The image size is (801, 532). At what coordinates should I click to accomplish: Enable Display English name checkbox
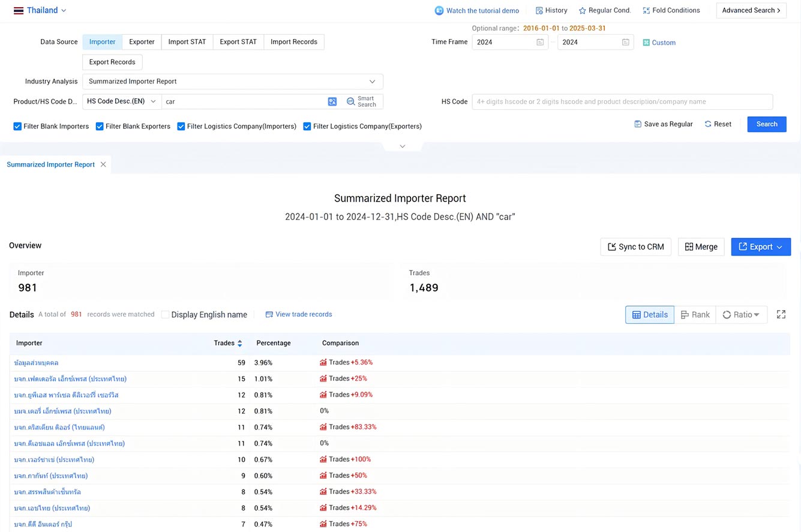[x=165, y=314]
